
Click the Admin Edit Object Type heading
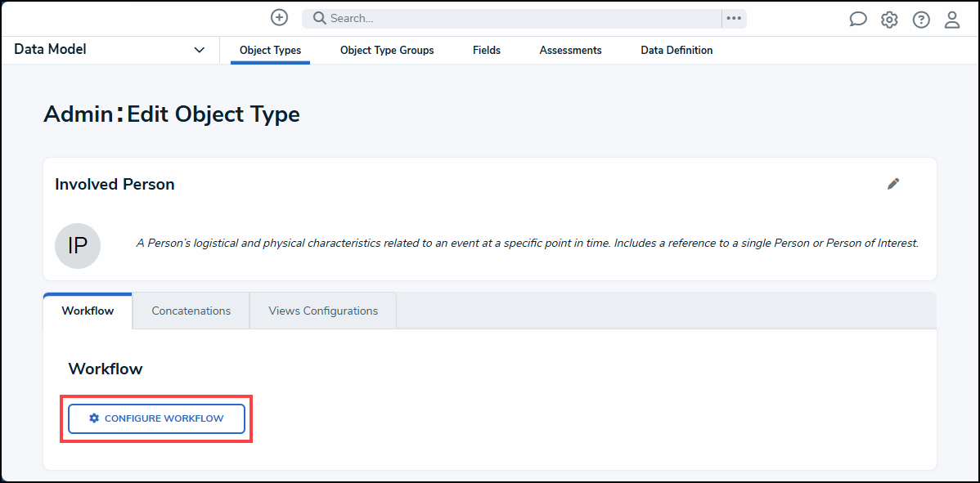172,114
